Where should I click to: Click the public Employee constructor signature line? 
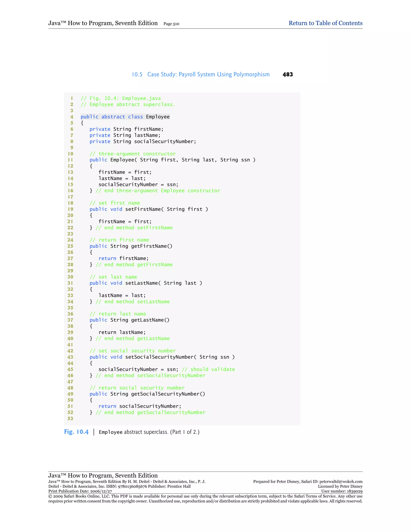(x=172, y=160)
